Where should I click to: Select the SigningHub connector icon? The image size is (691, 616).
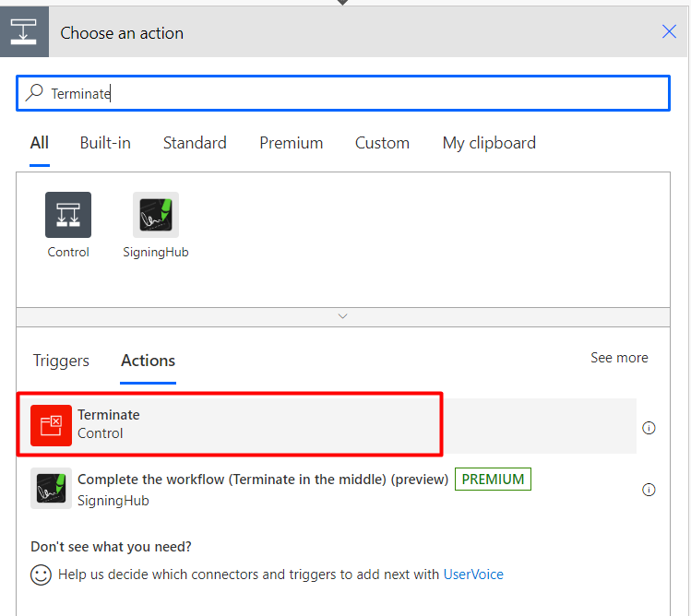pyautogui.click(x=156, y=215)
